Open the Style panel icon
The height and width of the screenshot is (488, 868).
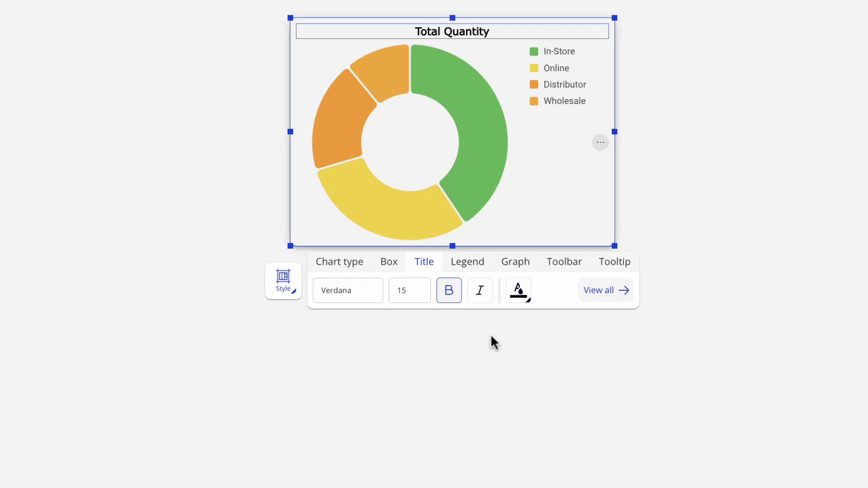pos(283,281)
